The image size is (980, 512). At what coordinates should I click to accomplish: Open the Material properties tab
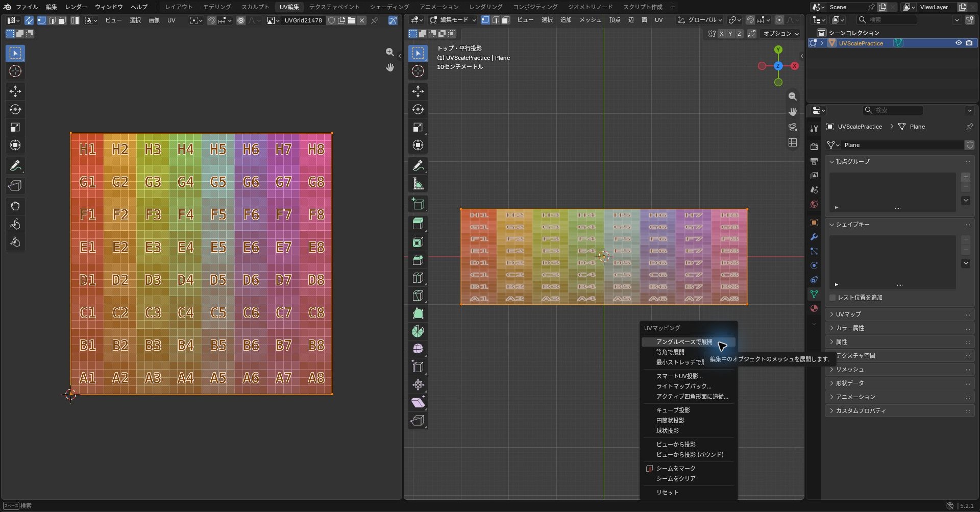(x=814, y=308)
